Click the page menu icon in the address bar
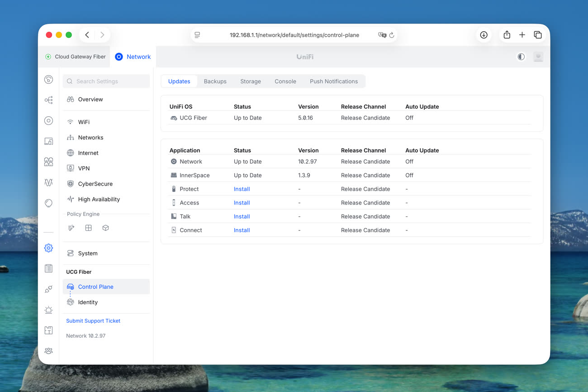This screenshot has height=392, width=588. [x=197, y=35]
